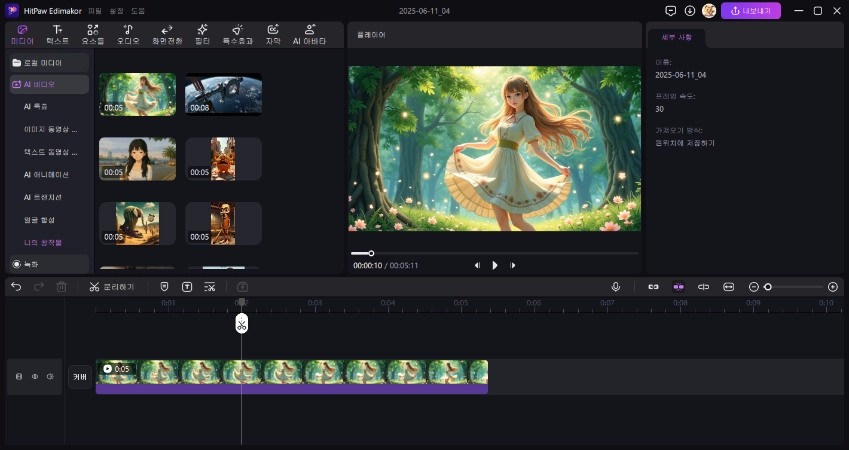Select the black-haired girl video thumbnail
849x450 pixels.
pos(138,159)
